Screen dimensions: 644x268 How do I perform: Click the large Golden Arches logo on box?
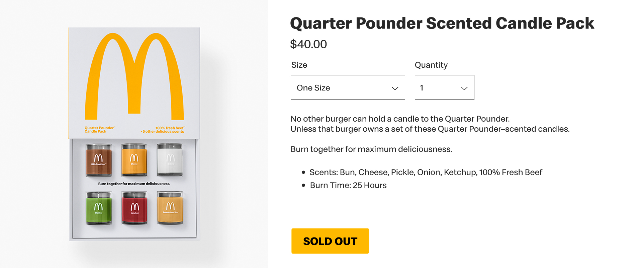point(134,76)
